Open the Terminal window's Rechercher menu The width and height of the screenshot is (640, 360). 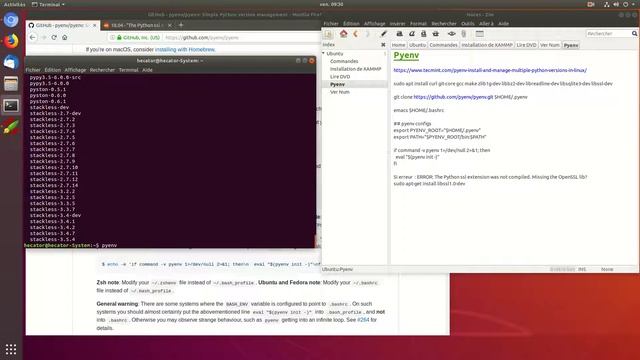pyautogui.click(x=102, y=70)
